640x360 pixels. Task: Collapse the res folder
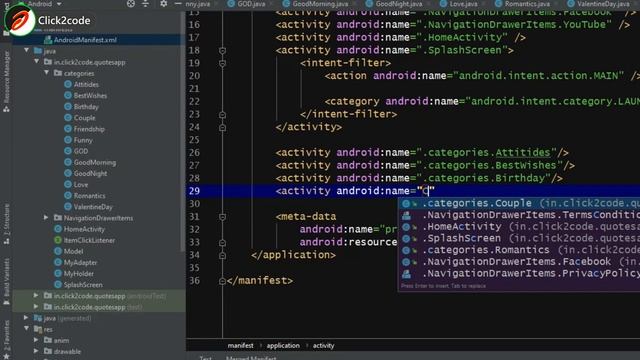point(27,329)
